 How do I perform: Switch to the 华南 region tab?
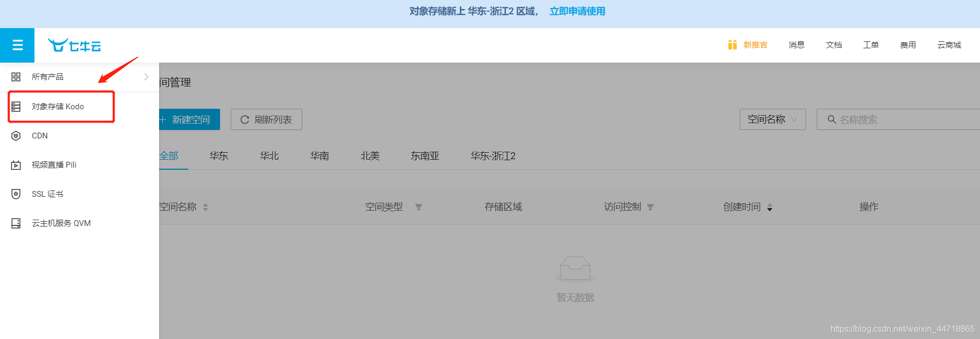point(320,156)
